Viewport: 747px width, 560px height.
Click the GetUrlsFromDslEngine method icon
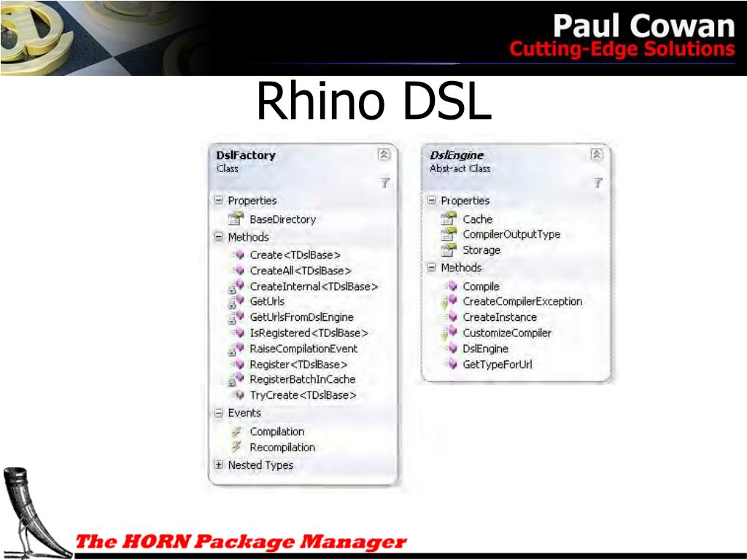(236, 317)
